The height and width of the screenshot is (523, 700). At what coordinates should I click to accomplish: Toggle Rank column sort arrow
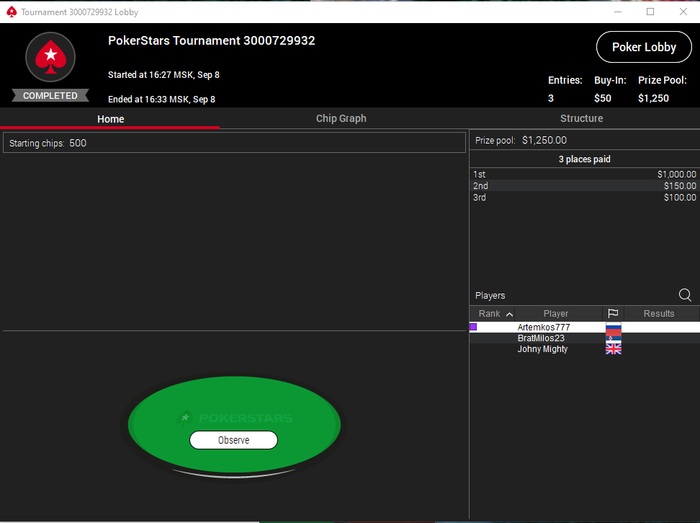click(509, 314)
